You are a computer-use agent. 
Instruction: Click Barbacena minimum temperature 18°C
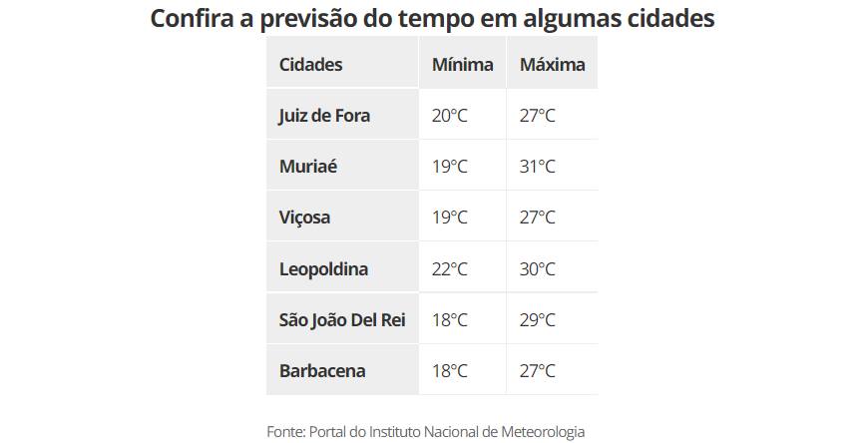click(x=449, y=371)
